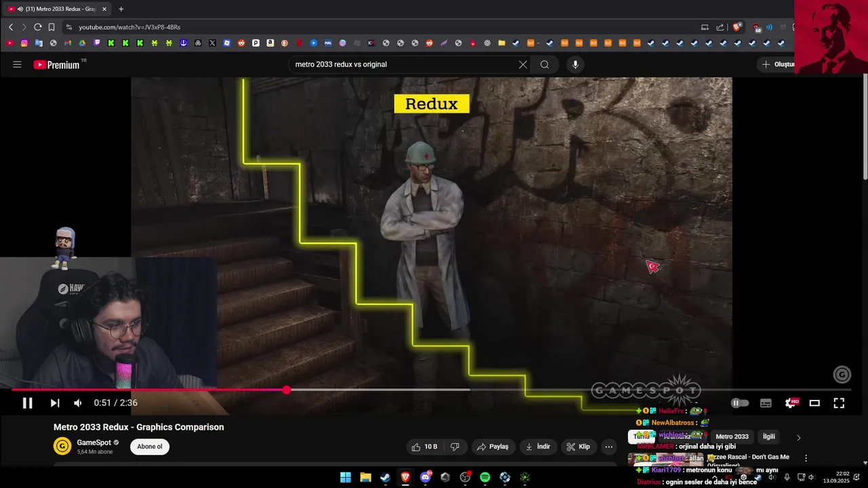Toggle the autoplay switch in player
Image resolution: width=868 pixels, height=488 pixels.
[740, 403]
